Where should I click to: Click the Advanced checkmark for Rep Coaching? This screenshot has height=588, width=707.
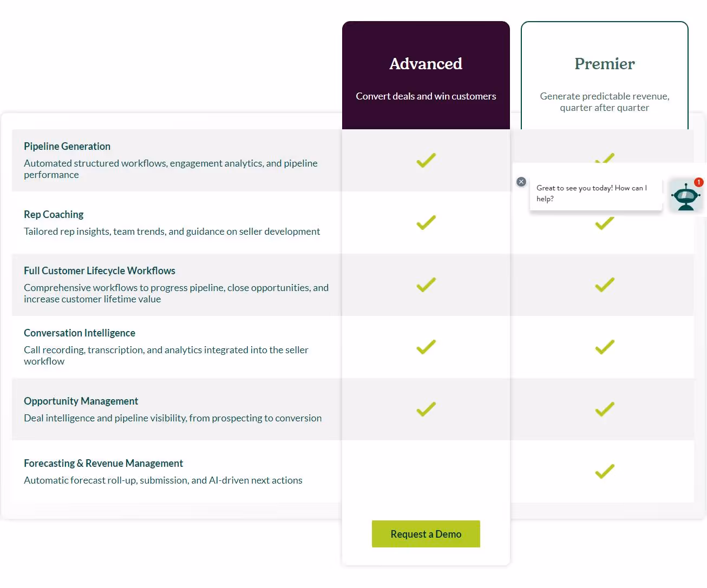(425, 222)
